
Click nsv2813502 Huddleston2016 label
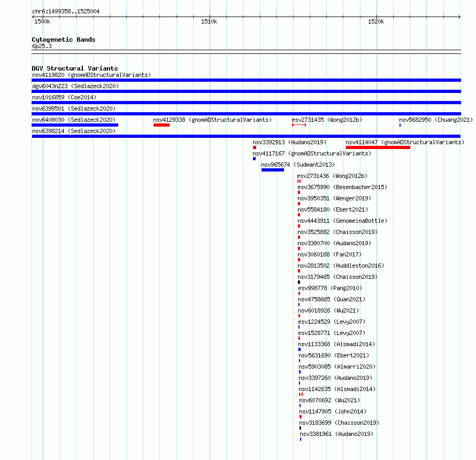(341, 266)
